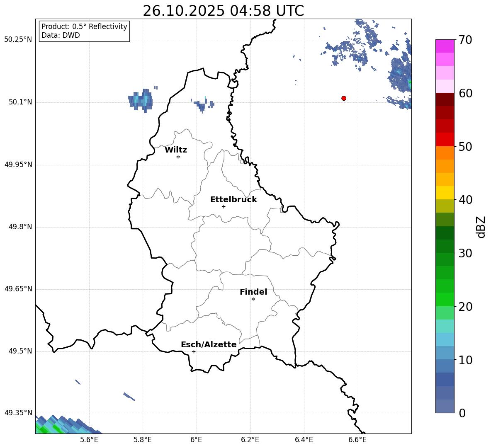
Task: Click the 'Product: 0.5° Reflectivity' text
Action: tap(84, 27)
